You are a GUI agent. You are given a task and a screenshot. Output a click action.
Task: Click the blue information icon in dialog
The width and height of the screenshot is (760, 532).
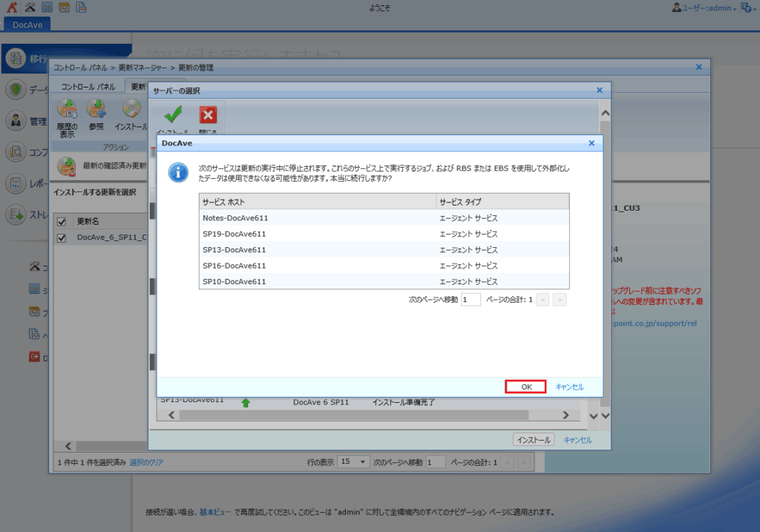[x=178, y=172]
